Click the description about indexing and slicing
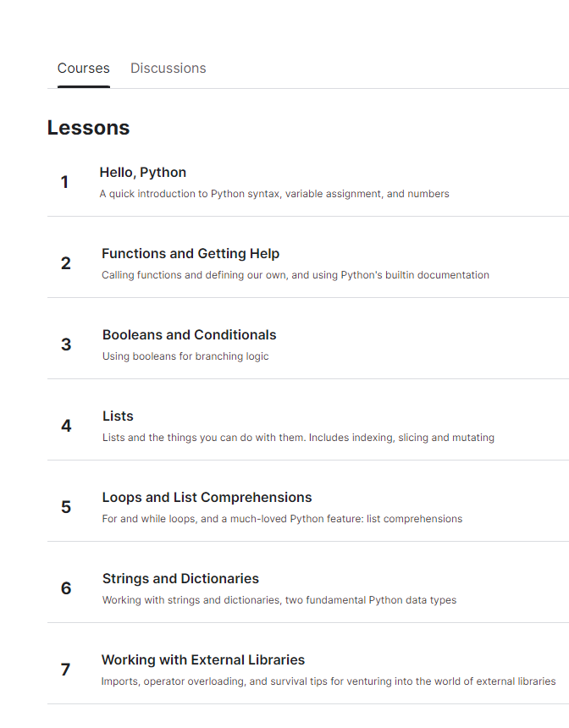 click(x=298, y=437)
